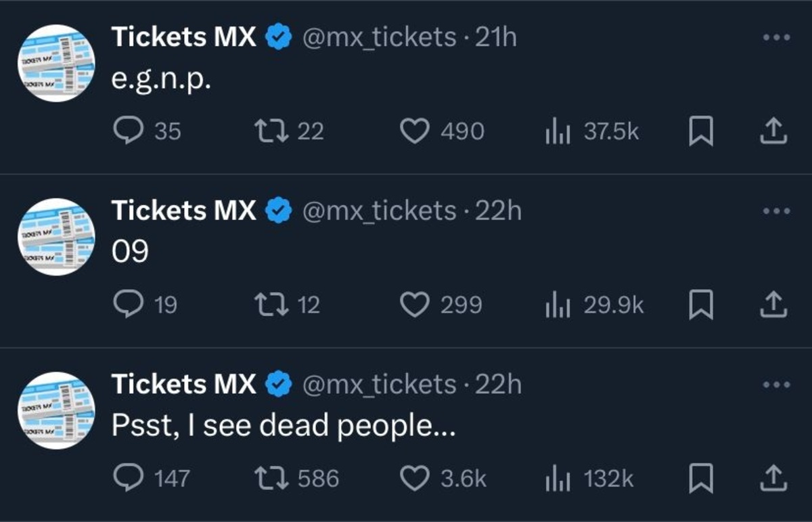Bookmark the "Psst, I see dead people..." post

701,478
